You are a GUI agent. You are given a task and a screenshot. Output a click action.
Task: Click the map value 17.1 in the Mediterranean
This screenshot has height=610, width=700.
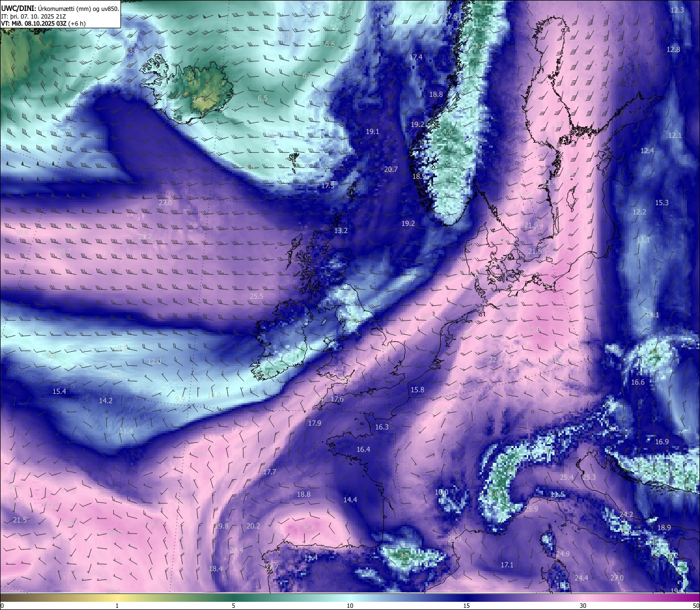(x=507, y=565)
